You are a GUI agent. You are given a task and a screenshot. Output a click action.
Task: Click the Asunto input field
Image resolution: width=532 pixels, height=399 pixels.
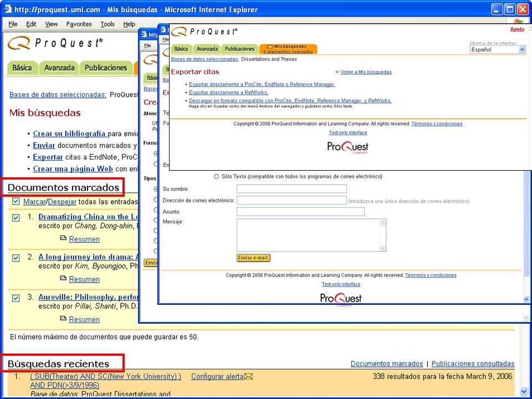coord(300,212)
